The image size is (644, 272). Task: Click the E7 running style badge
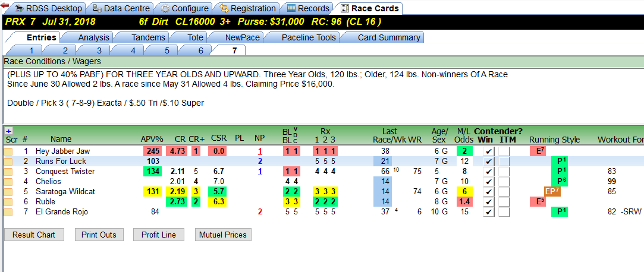point(538,151)
